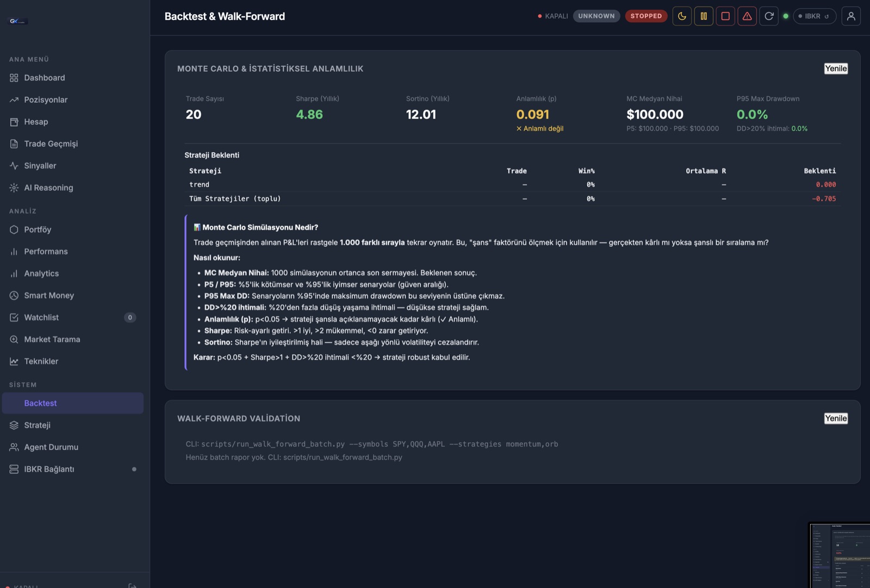Click the Watchlist check-square icon
This screenshot has width=870, height=588.
[14, 317]
